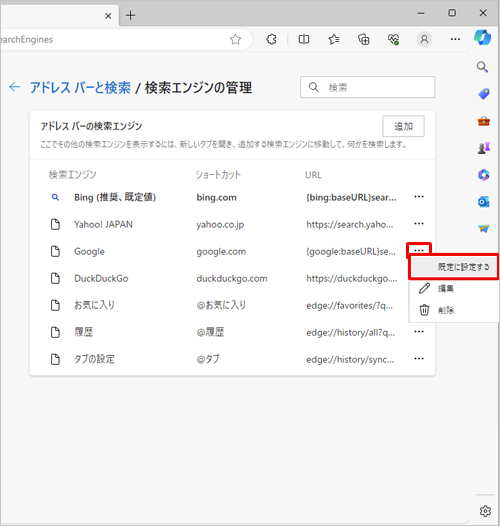Open Collections icon in toolbar
This screenshot has height=526, width=500.
coord(364,40)
